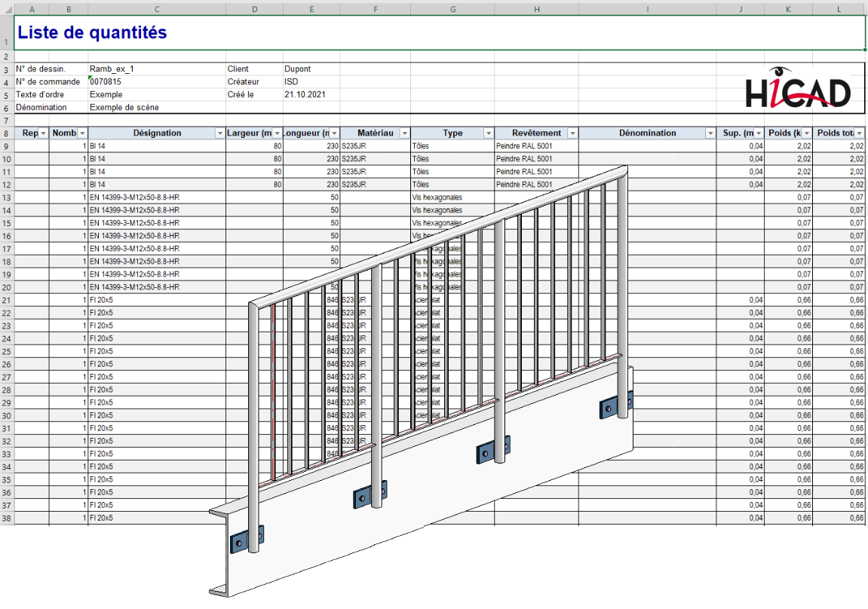Expand the Dénomination column filter arrow
This screenshot has width=868, height=609.
point(710,133)
